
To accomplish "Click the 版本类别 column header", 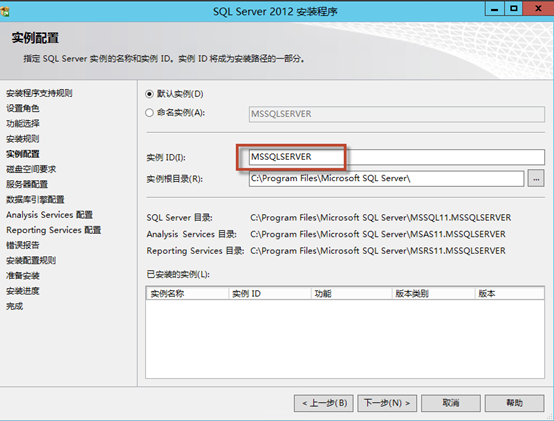I will click(x=433, y=293).
